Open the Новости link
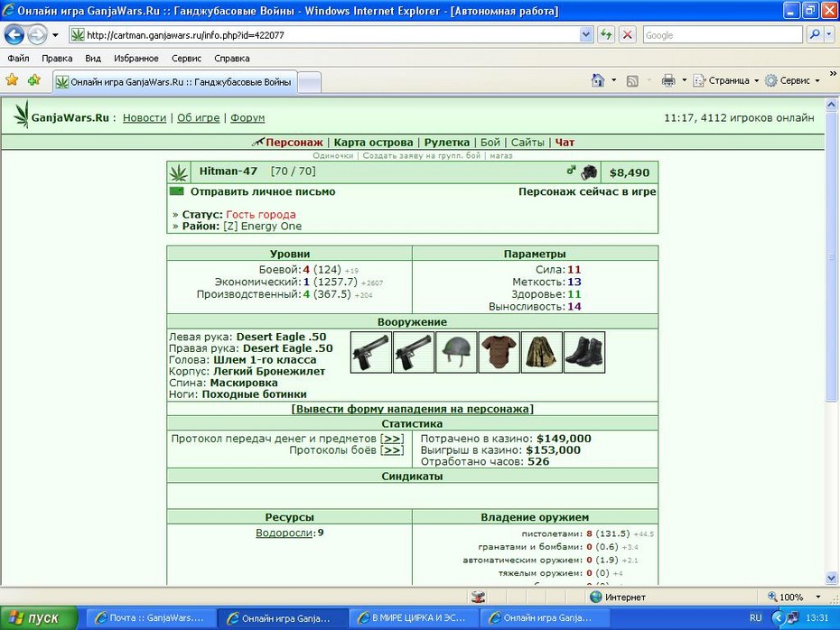The height and width of the screenshot is (630, 840). pos(145,117)
